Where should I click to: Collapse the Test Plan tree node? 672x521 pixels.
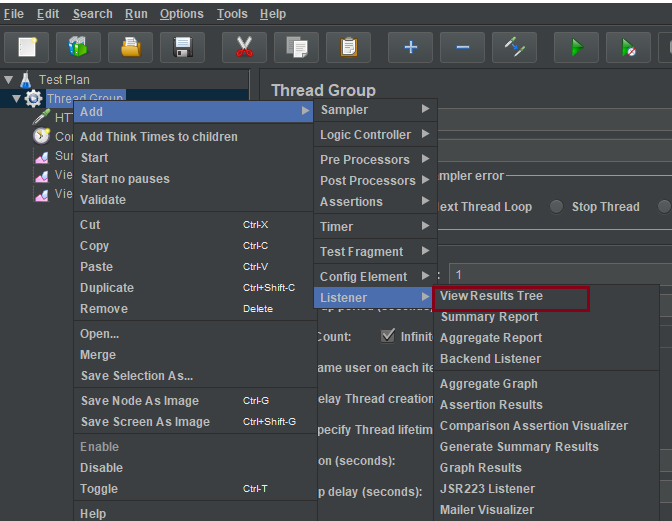(9, 79)
